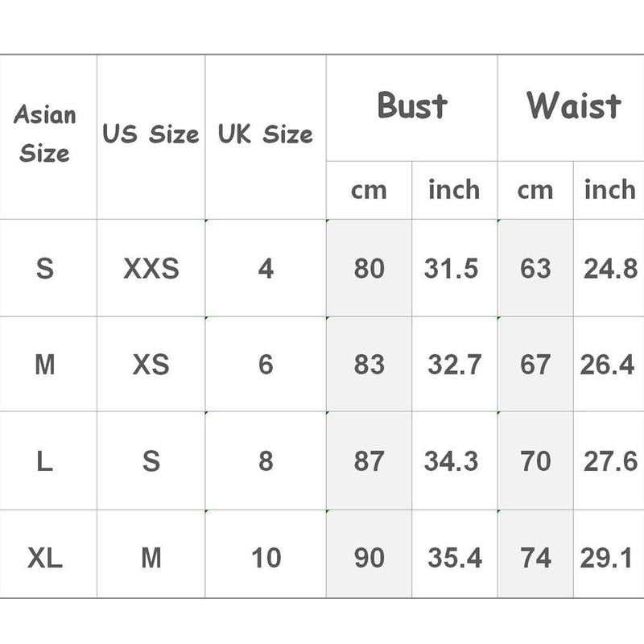Select the XXS US size cell
Screen dimensions: 644x644
[151, 268]
